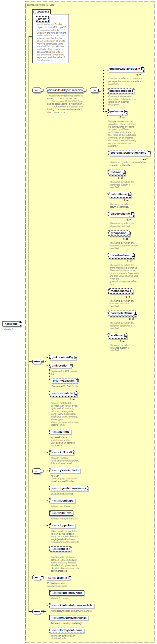The width and height of the screenshot is (157, 644).
Task: Select kanta:yksilointitieto element
Action: pos(65,470)
